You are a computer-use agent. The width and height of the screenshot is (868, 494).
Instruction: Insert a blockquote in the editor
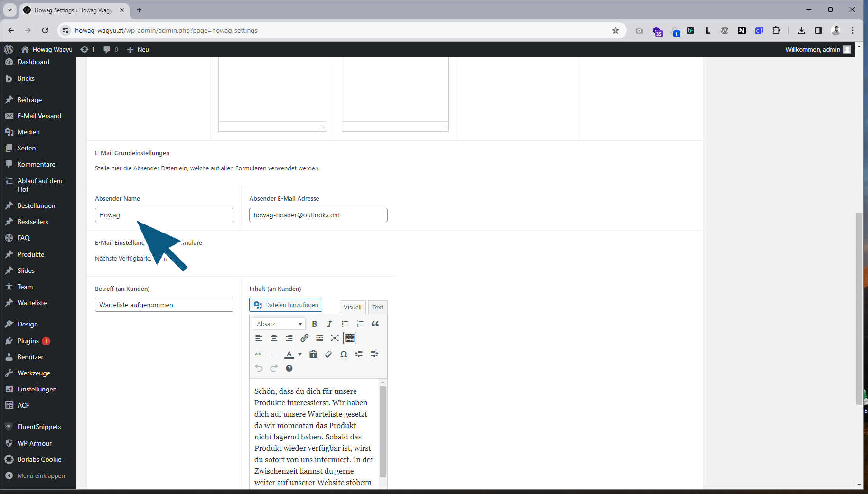pos(375,324)
